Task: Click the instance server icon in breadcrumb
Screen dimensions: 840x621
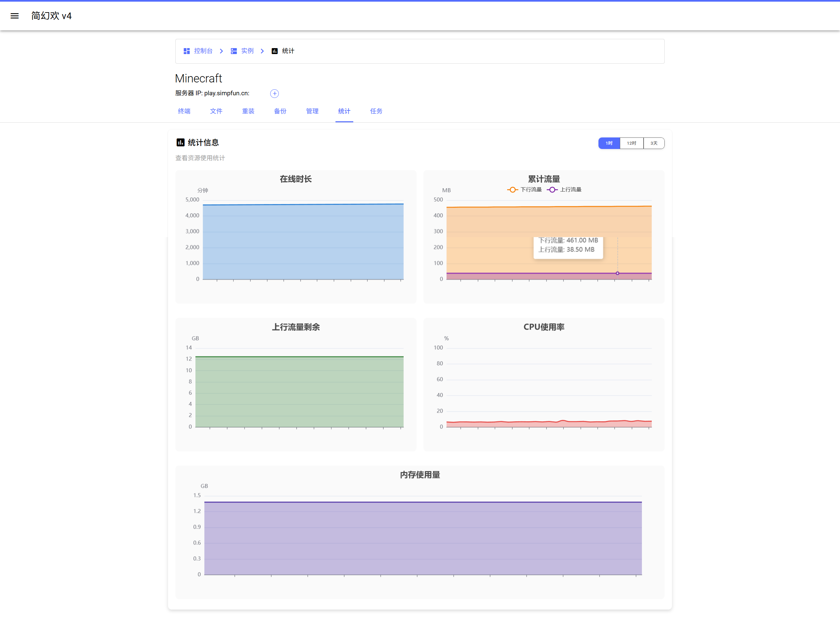Action: pyautogui.click(x=234, y=51)
